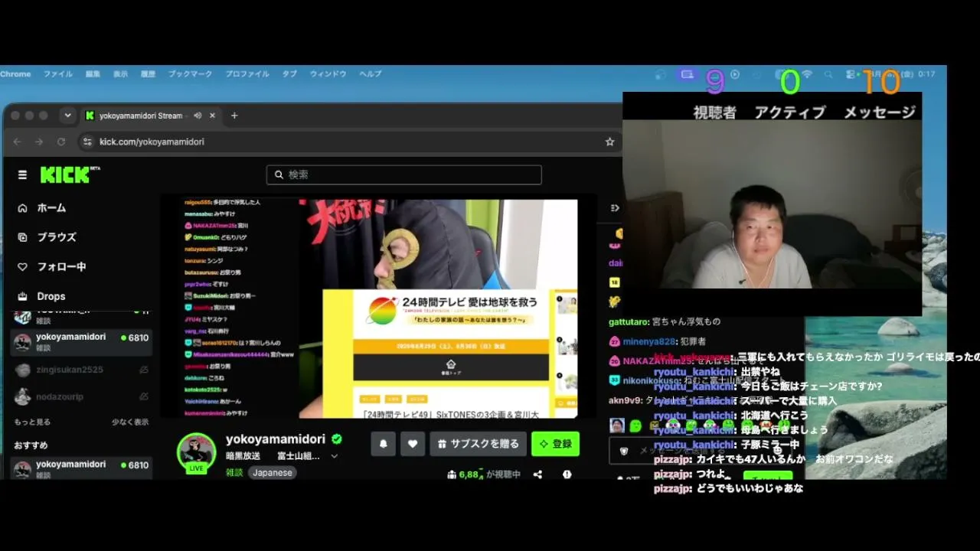Select yokoyamamidori channel in followed list

click(81, 342)
